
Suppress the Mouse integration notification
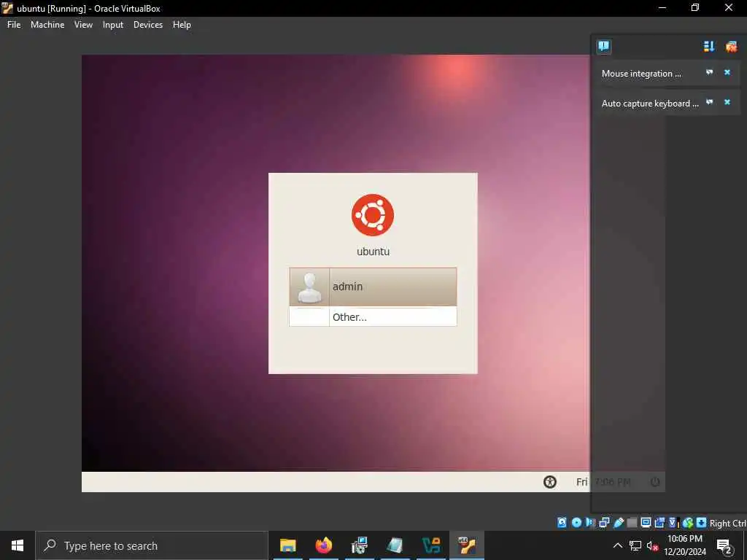[x=709, y=72]
